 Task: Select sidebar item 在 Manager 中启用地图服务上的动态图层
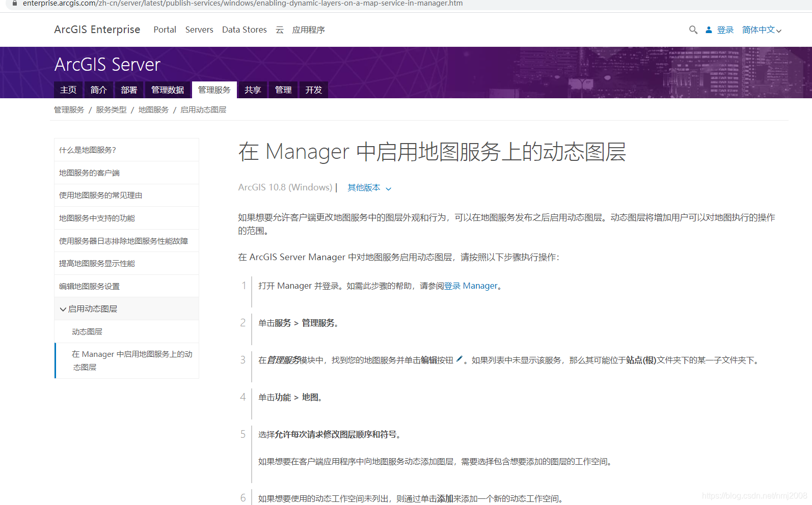tap(126, 361)
